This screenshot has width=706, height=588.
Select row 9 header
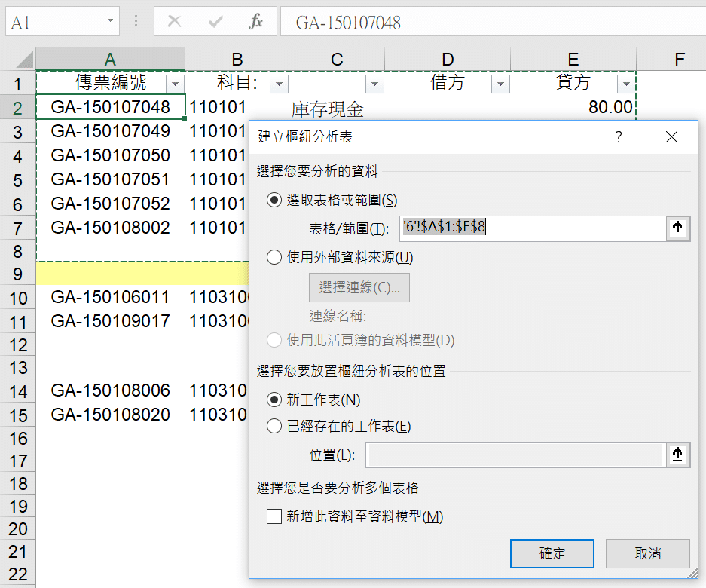coord(17,274)
